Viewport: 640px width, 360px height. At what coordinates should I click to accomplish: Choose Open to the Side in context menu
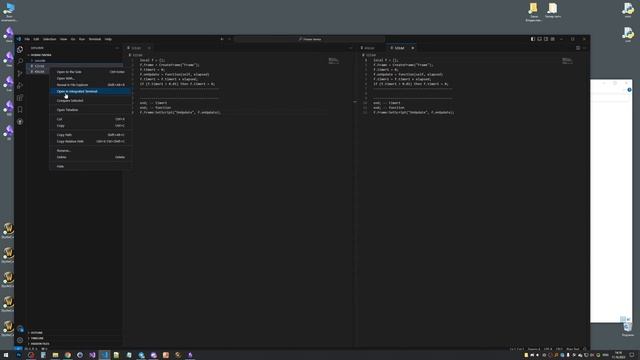click(90, 72)
